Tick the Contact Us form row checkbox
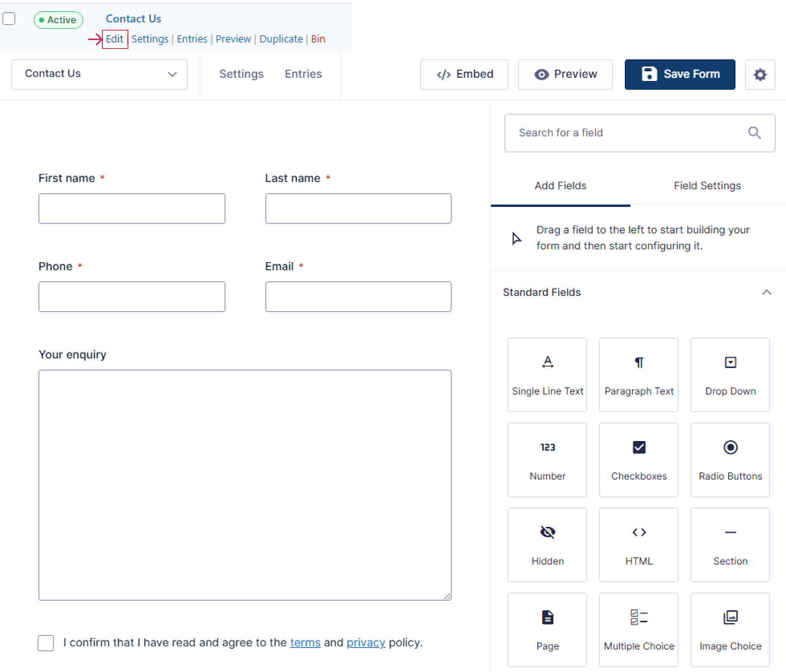This screenshot has height=672, width=786. (9, 19)
